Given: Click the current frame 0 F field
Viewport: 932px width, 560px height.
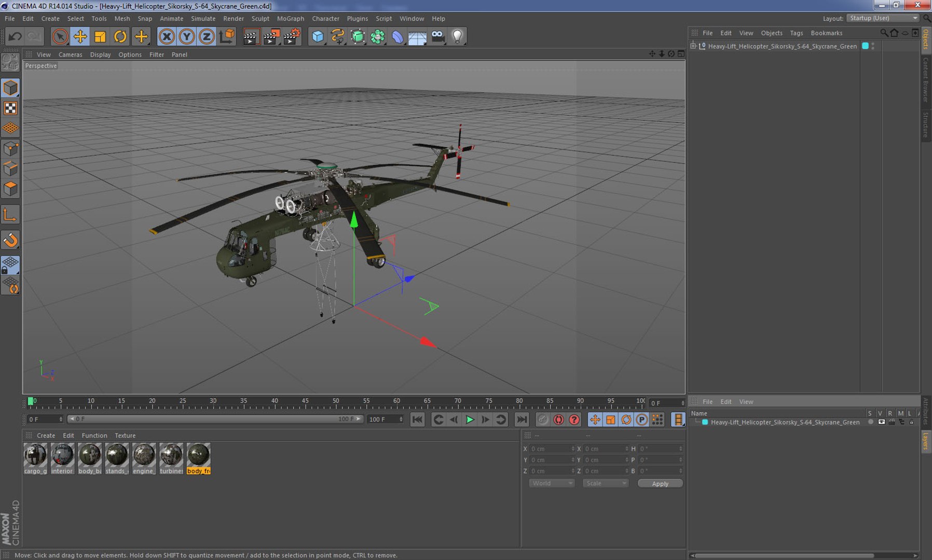Looking at the screenshot, I should coord(45,419).
